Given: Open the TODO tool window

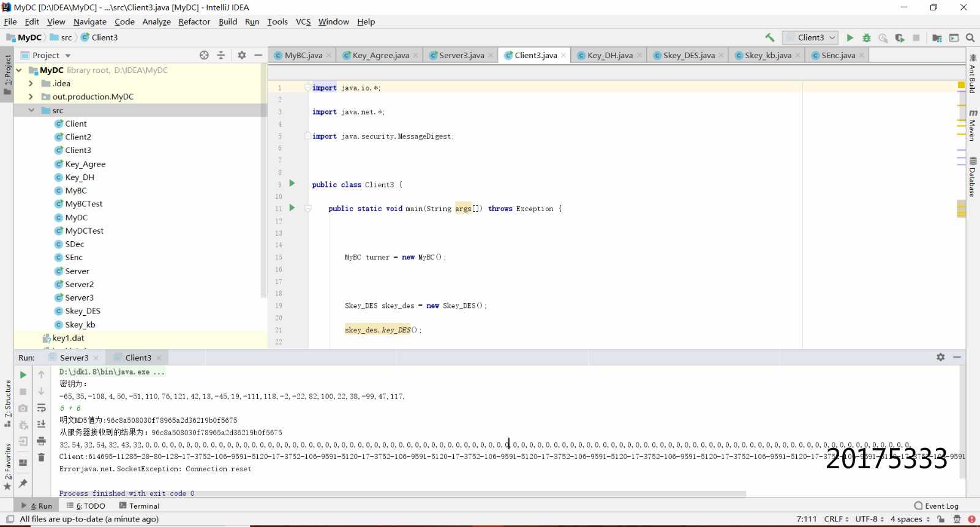Looking at the screenshot, I should point(86,506).
